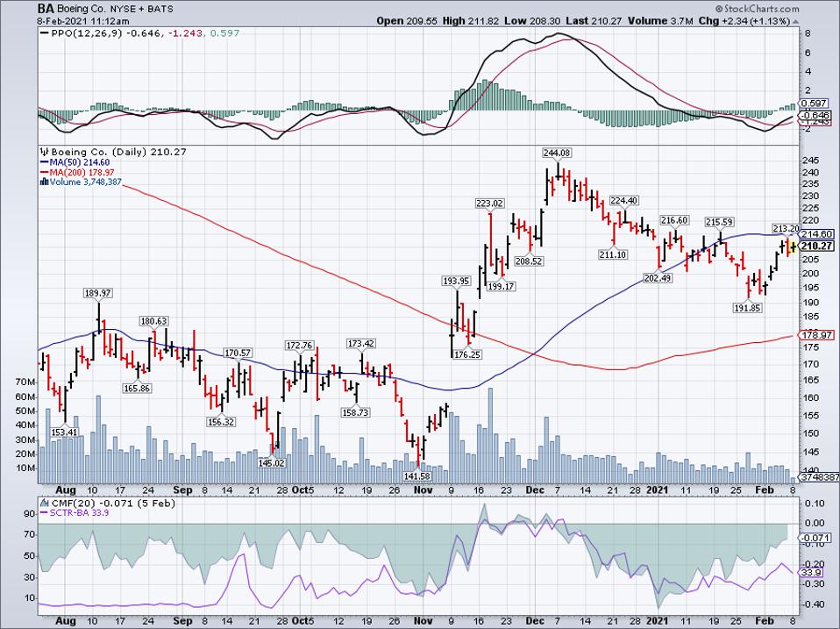Click the 211.10 low price label
This screenshot has height=629, width=840.
coord(612,254)
